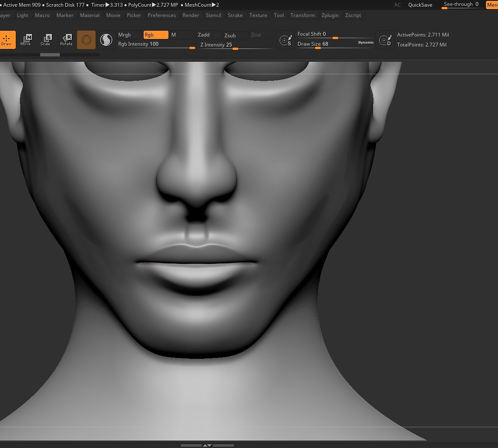Open the Tool menu
Image resolution: width=498 pixels, height=448 pixels.
(279, 15)
